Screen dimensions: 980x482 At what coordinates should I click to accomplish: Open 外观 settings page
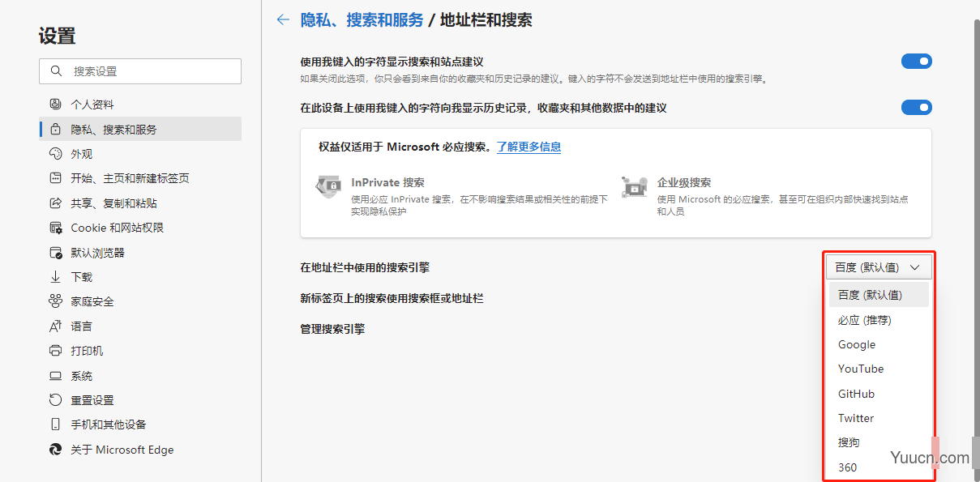point(140,154)
